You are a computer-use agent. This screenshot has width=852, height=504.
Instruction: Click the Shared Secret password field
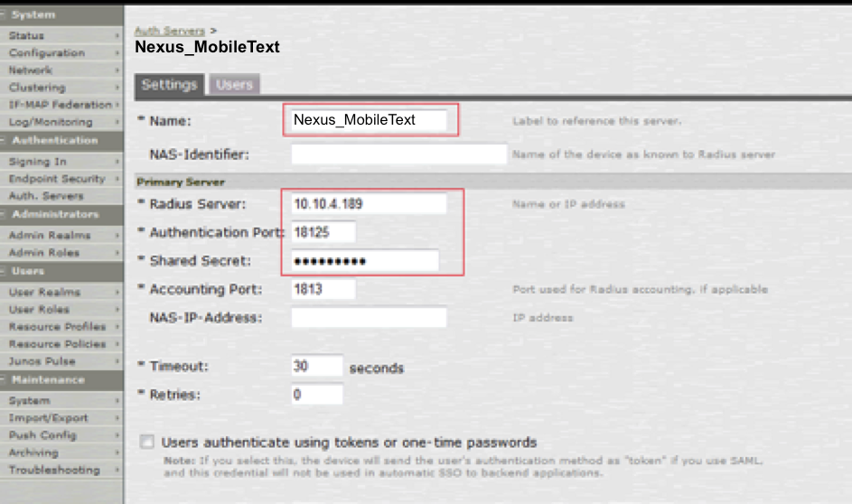(x=364, y=261)
